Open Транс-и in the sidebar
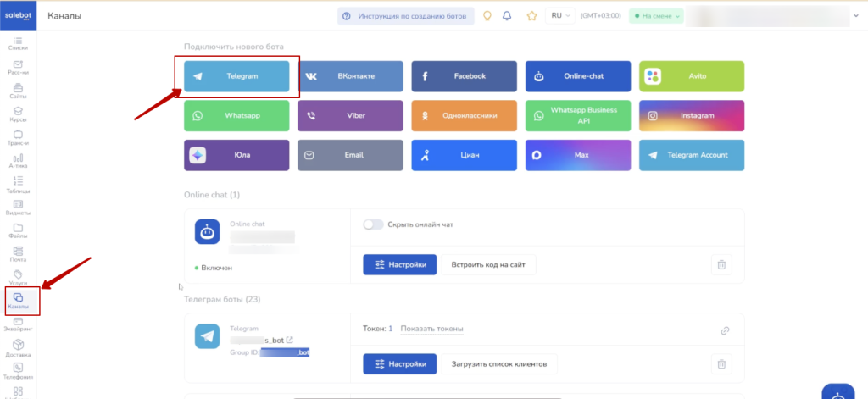This screenshot has width=868, height=399. [x=19, y=138]
